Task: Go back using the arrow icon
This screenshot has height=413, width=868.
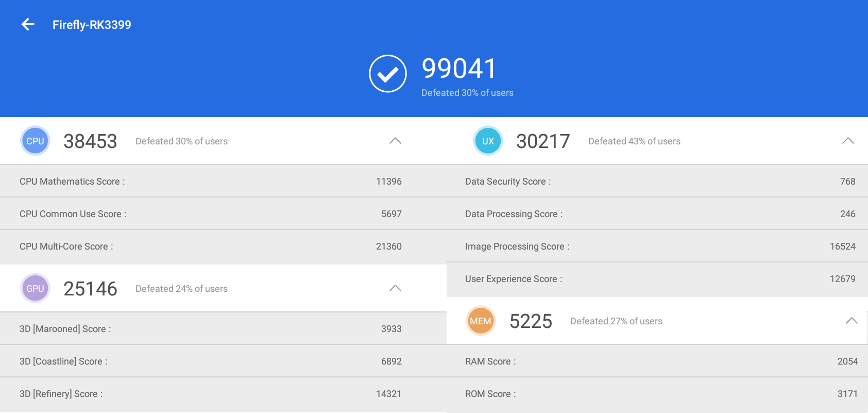Action: pos(28,24)
